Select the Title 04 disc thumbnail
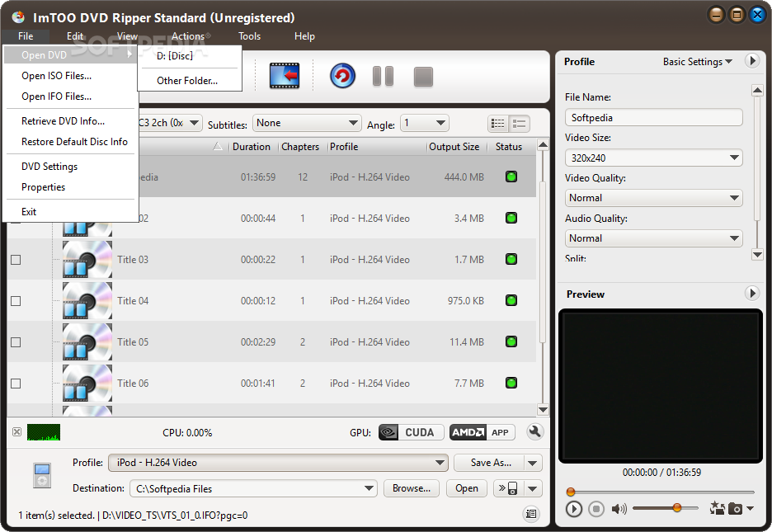Image resolution: width=772 pixels, height=532 pixels. [87, 301]
